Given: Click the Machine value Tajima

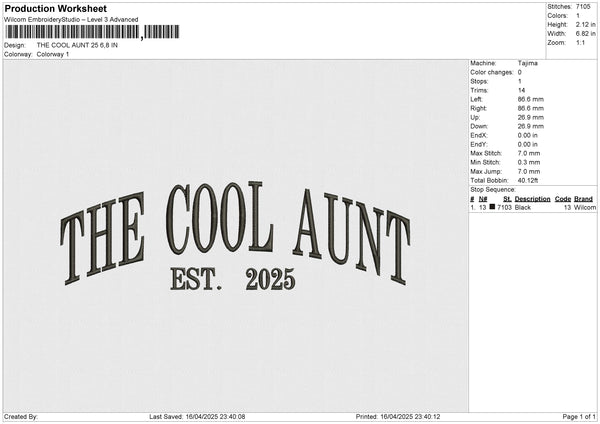Looking at the screenshot, I should [527, 63].
